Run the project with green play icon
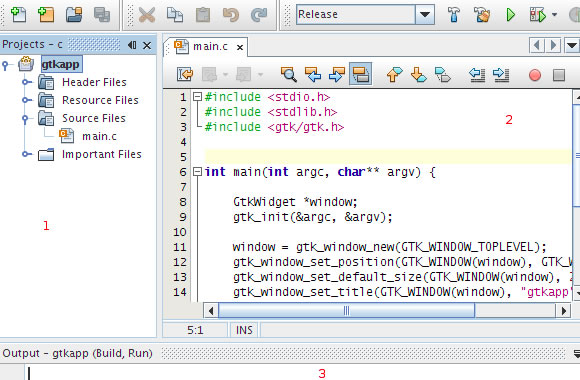The height and width of the screenshot is (380, 580). point(510,15)
